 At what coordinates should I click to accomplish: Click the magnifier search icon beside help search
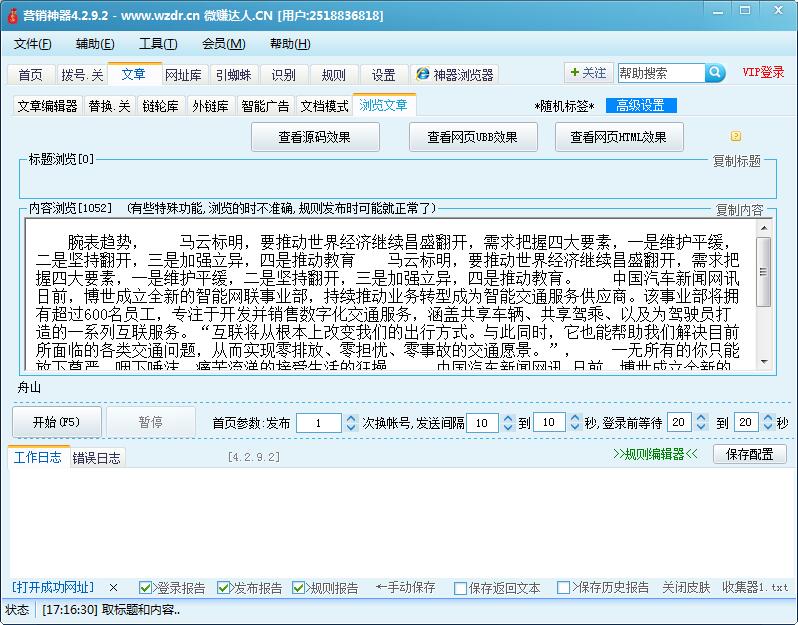[x=715, y=73]
